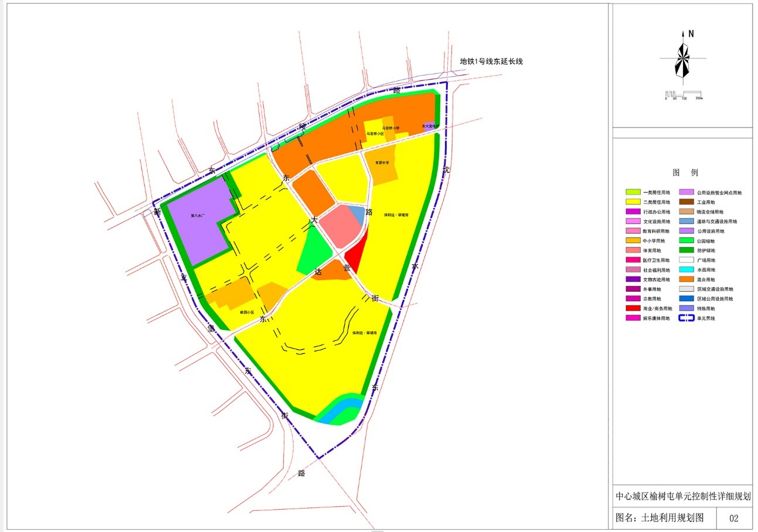Click the 马官桥小区 label
This screenshot has height=532, width=758.
tap(375, 134)
